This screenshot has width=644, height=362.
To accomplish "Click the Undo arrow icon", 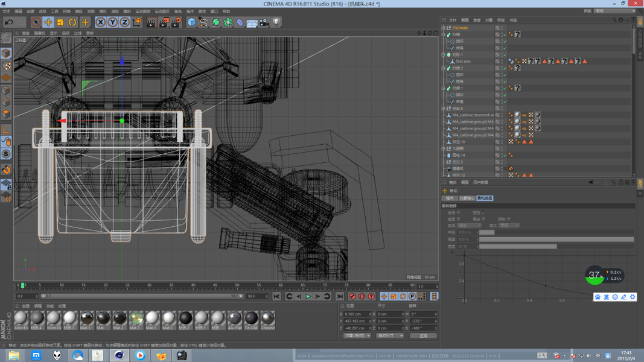I will [9, 22].
